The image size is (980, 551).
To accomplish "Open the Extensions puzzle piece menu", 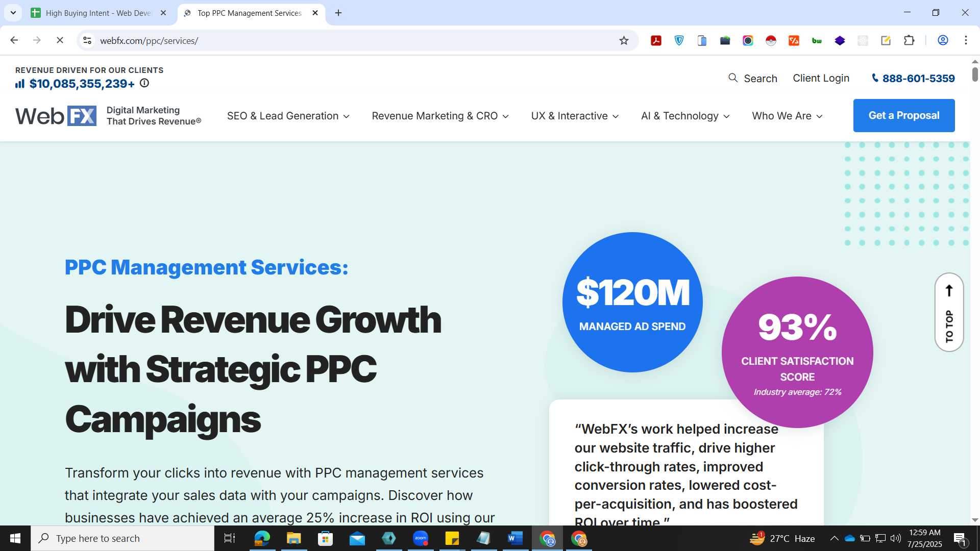I will click(909, 40).
